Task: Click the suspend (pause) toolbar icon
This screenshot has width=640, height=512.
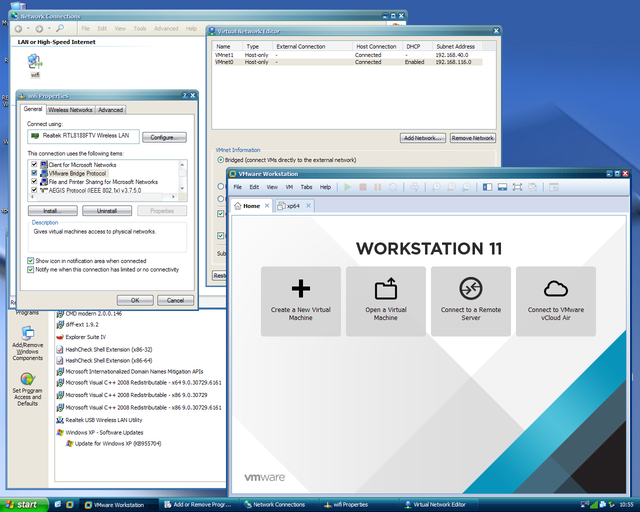Action: (x=378, y=187)
